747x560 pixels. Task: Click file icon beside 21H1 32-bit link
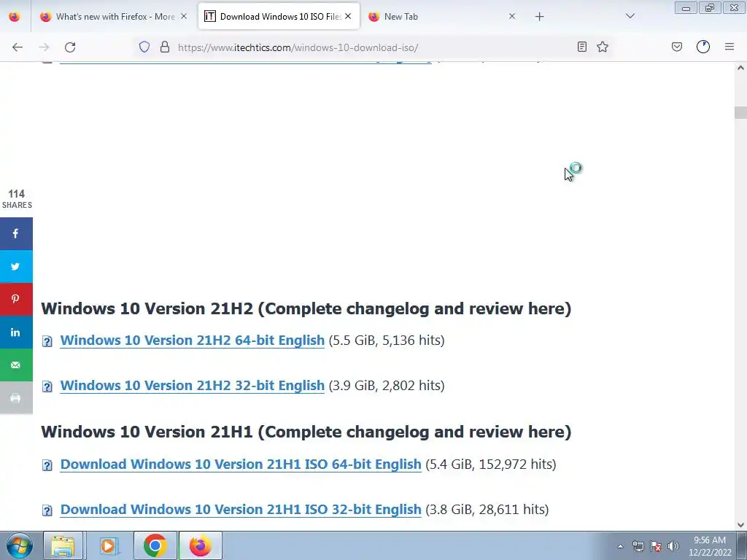point(47,510)
